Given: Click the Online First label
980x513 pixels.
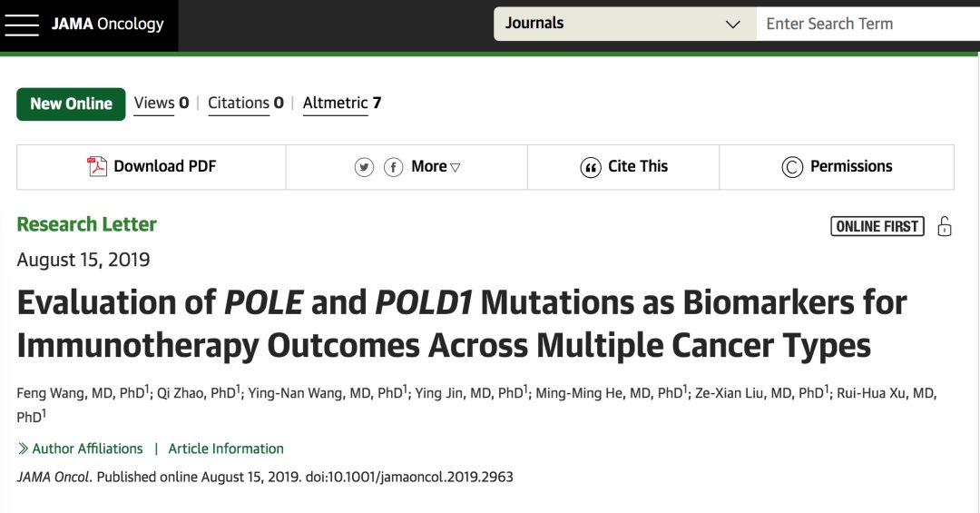Looking at the screenshot, I should (877, 226).
